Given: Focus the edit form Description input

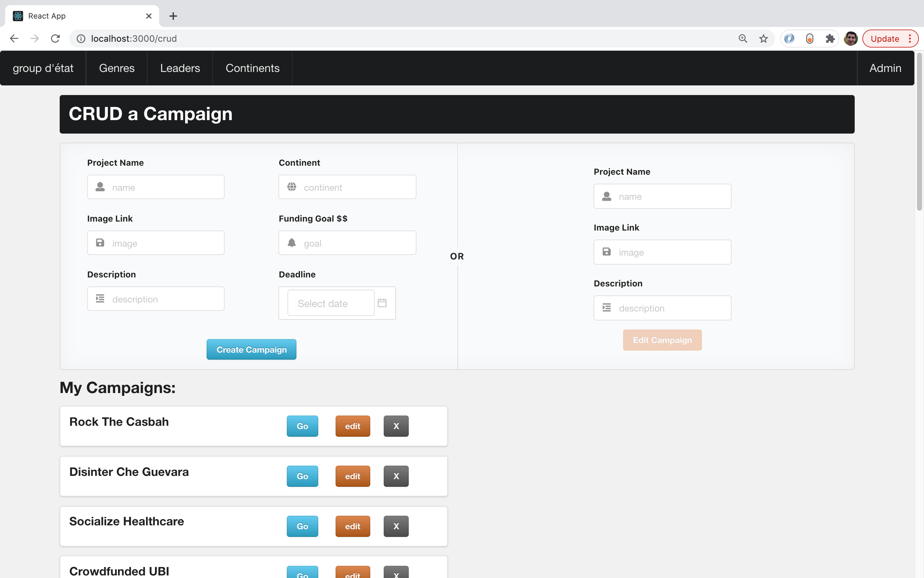Looking at the screenshot, I should pyautogui.click(x=663, y=308).
